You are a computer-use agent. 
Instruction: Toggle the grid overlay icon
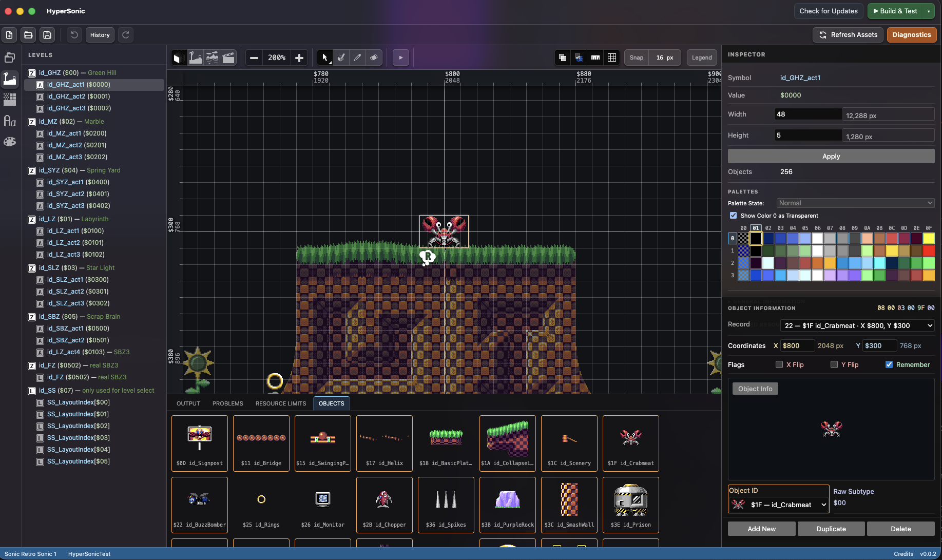612,57
